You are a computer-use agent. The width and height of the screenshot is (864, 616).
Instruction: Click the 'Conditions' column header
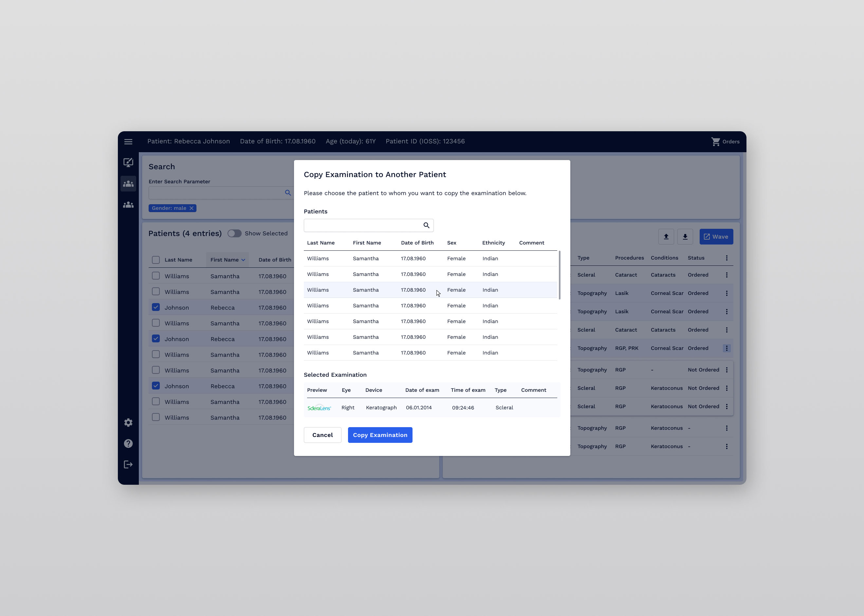pos(664,258)
